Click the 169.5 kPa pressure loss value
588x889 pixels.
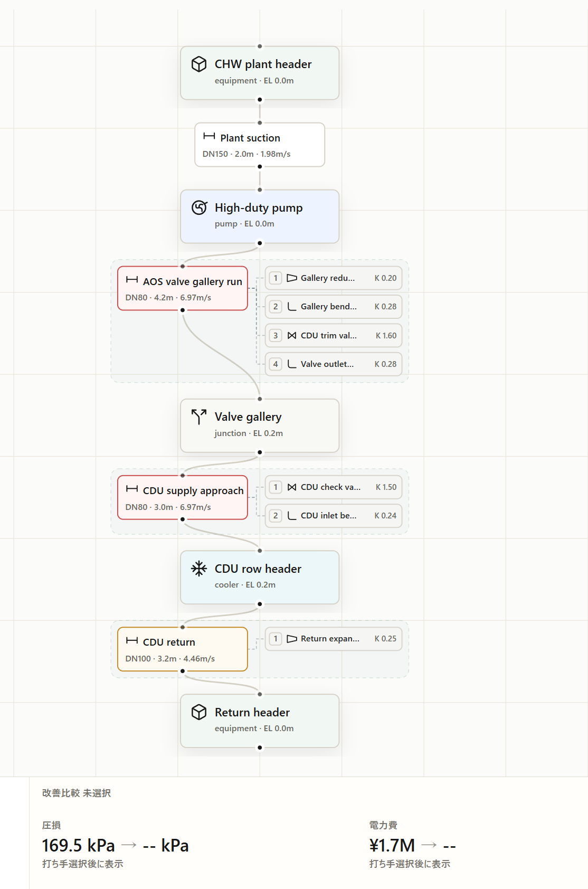(79, 845)
